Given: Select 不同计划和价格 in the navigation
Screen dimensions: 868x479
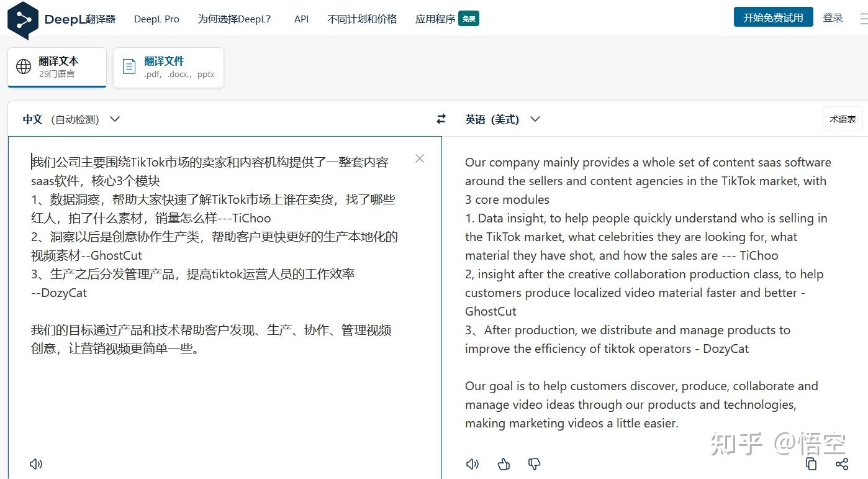Looking at the screenshot, I should 361,19.
